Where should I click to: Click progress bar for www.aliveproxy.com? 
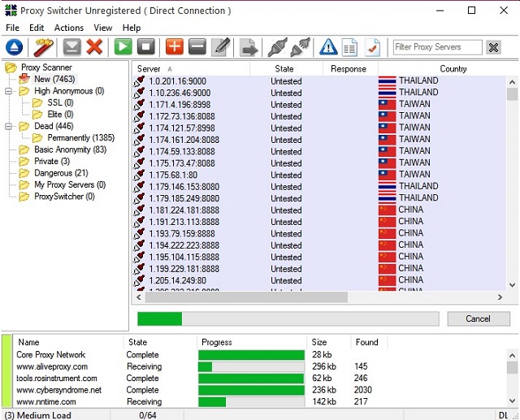[251, 366]
